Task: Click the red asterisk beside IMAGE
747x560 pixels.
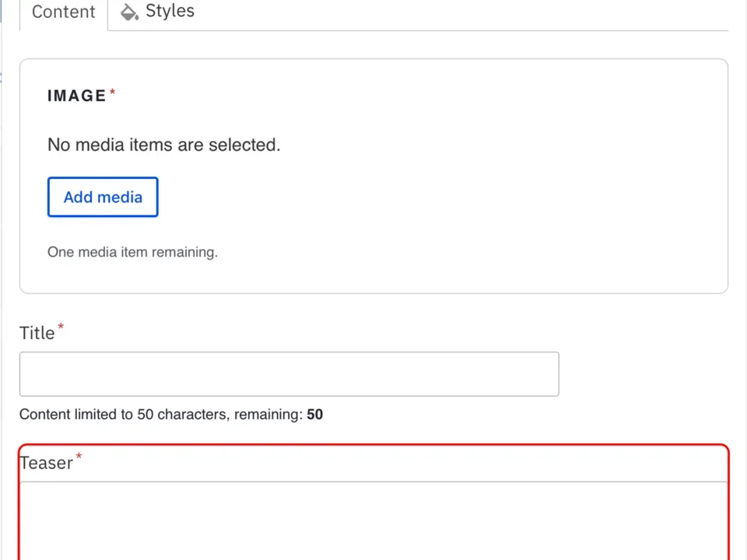Action: tap(112, 90)
